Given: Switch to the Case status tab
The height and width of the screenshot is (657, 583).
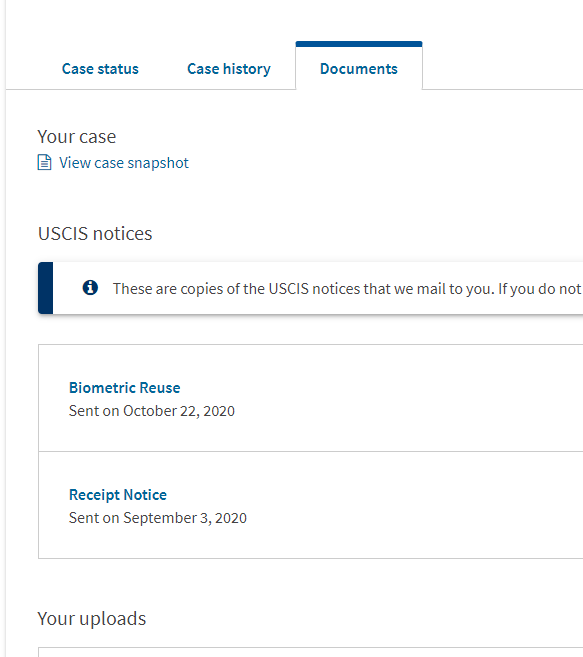Looking at the screenshot, I should click(100, 69).
